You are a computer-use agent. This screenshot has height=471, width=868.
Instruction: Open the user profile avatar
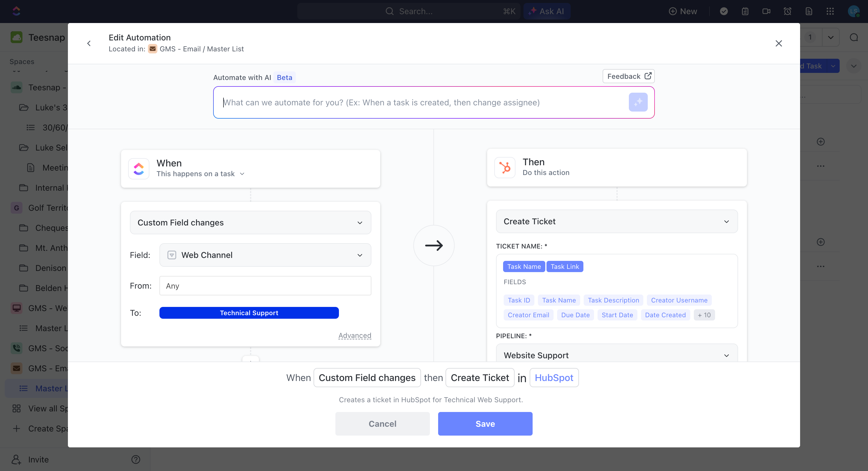point(854,11)
